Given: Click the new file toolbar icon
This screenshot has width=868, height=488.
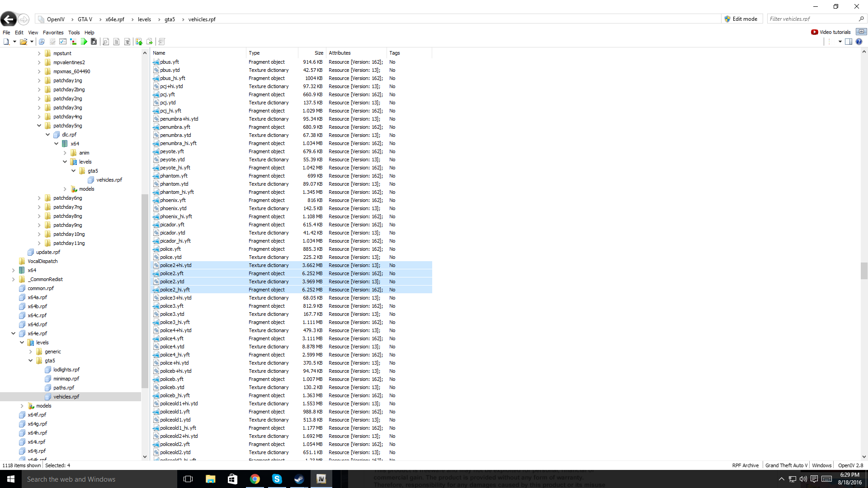Looking at the screenshot, I should 6,42.
